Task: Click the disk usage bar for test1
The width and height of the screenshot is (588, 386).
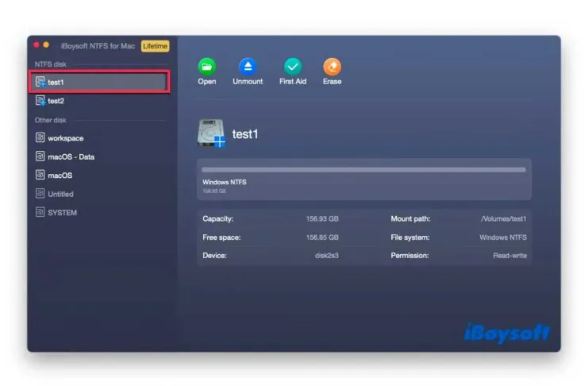Action: (x=363, y=170)
